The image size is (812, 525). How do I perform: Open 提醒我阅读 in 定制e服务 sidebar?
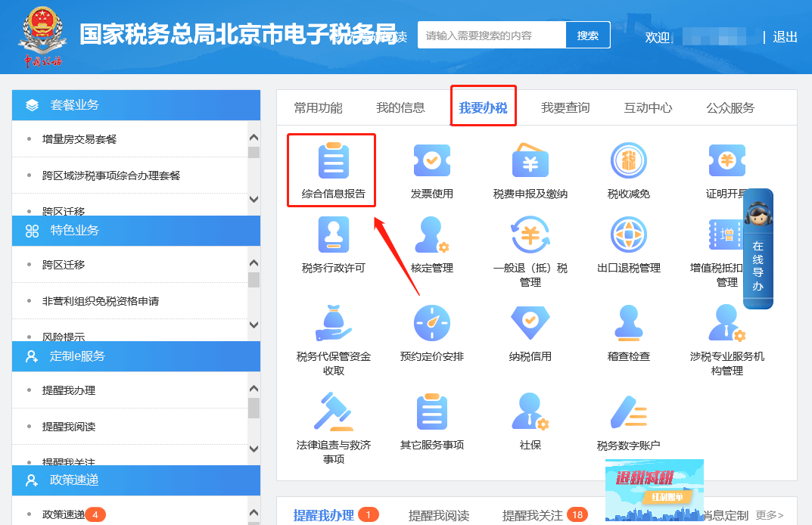69,427
